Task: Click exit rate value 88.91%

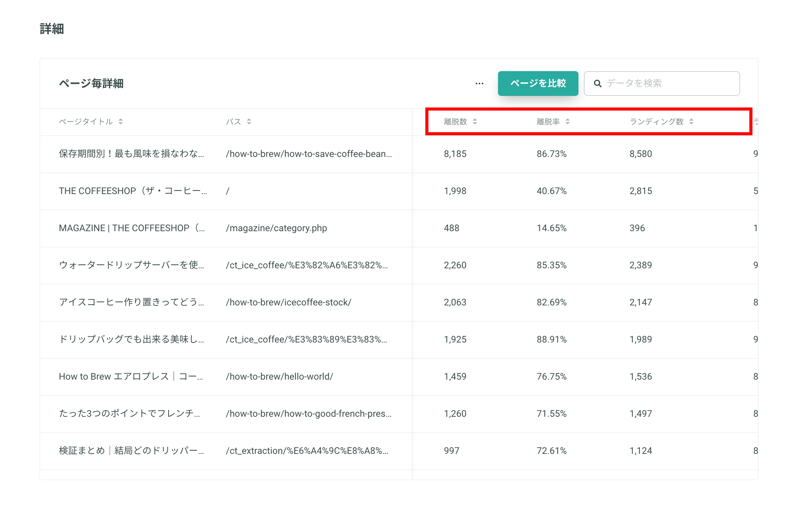Action: 552,339
